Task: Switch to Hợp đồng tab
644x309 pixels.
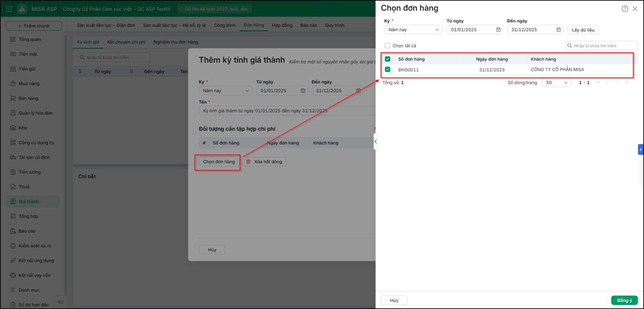Action: (x=282, y=25)
